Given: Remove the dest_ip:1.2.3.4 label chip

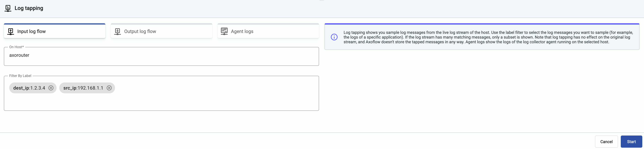Looking at the screenshot, I should pyautogui.click(x=51, y=88).
